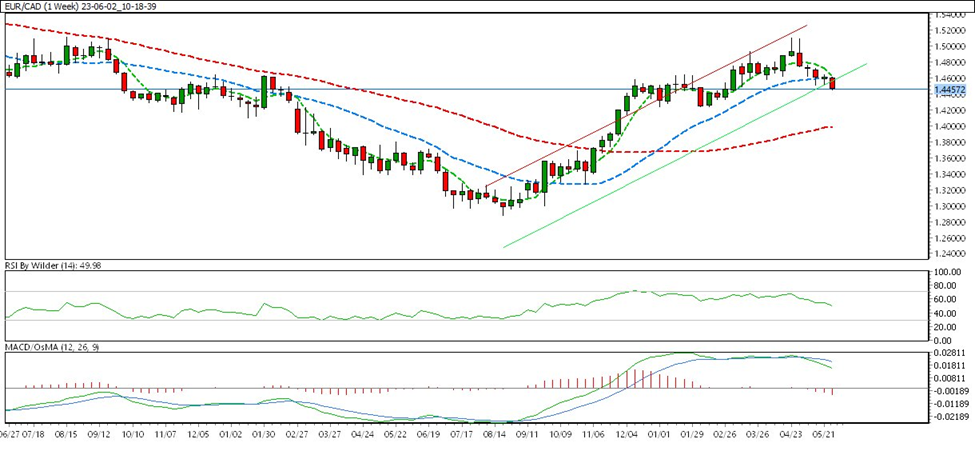Click the 03/27 date axis label
This screenshot has height=455, width=975.
(x=330, y=433)
